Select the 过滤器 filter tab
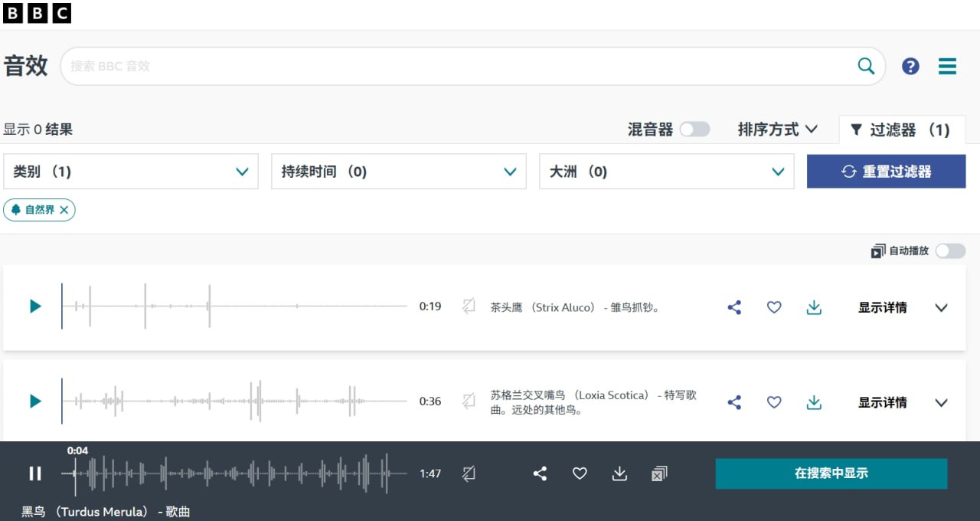 (900, 130)
